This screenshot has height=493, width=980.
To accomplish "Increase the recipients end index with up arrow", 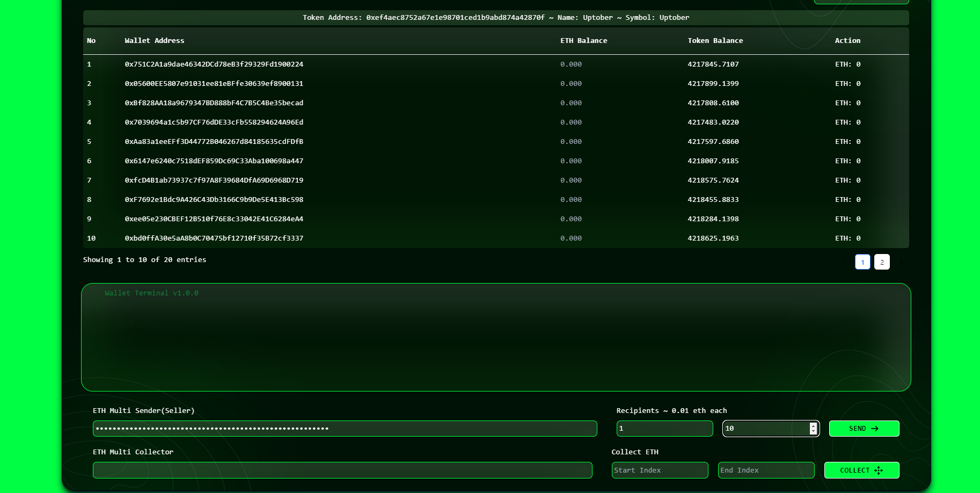I will [x=813, y=425].
